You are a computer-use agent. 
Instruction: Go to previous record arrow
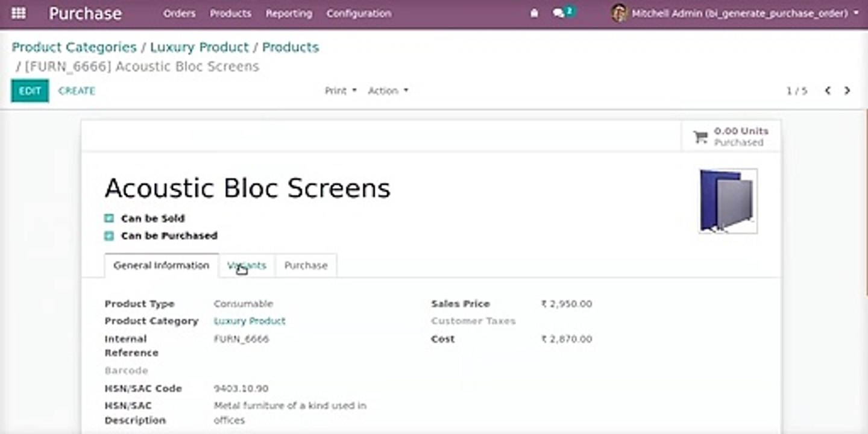tap(828, 90)
